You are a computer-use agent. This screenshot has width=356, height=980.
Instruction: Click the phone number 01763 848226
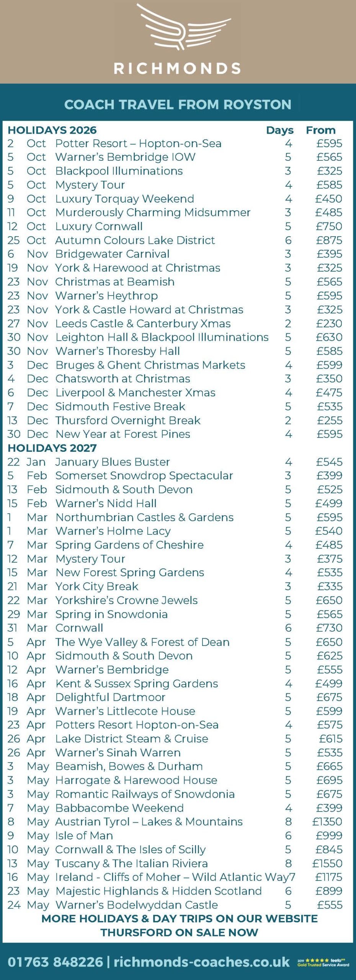click(x=55, y=962)
